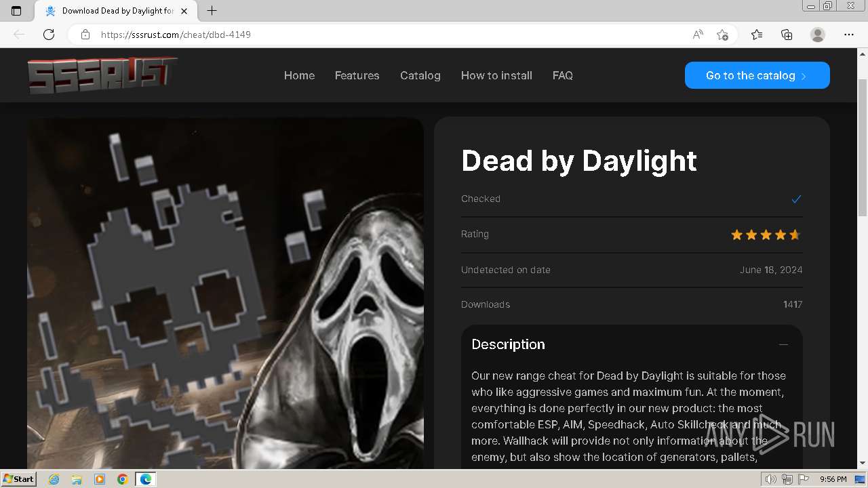Click the Description heading
Viewport: 868px width, 488px height.
click(x=508, y=344)
